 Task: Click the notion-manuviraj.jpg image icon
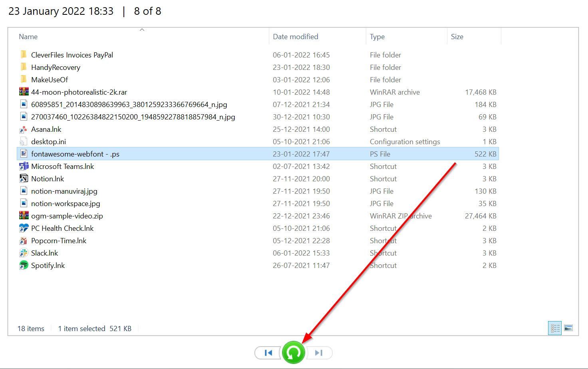pos(24,191)
